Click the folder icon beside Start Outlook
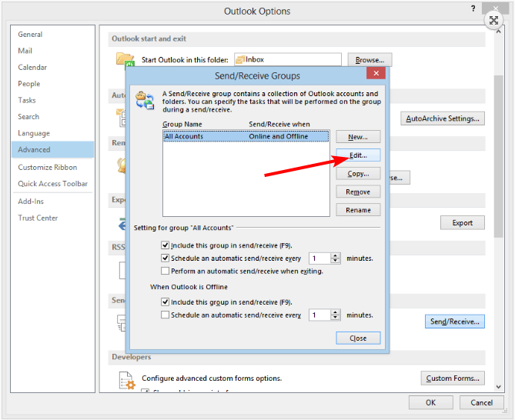Screen dimensions: 515x420 124,59
